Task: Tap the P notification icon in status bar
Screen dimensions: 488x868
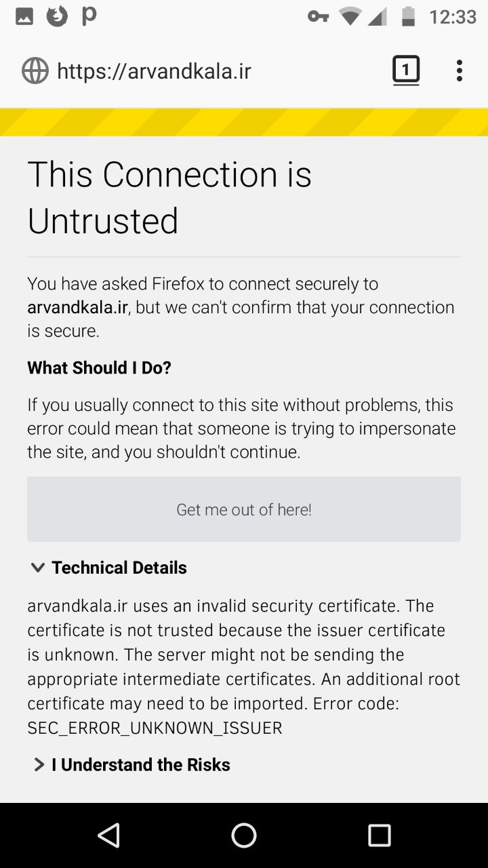Action: coord(89,16)
